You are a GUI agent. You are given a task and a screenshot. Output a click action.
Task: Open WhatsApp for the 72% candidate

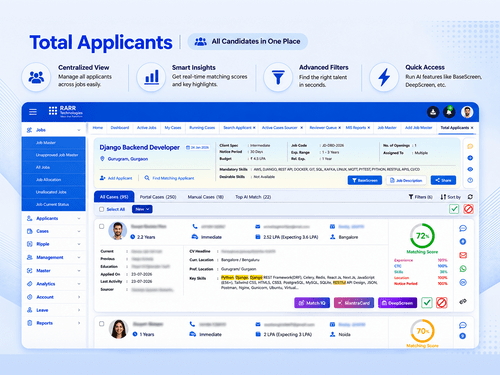pyautogui.click(x=463, y=269)
